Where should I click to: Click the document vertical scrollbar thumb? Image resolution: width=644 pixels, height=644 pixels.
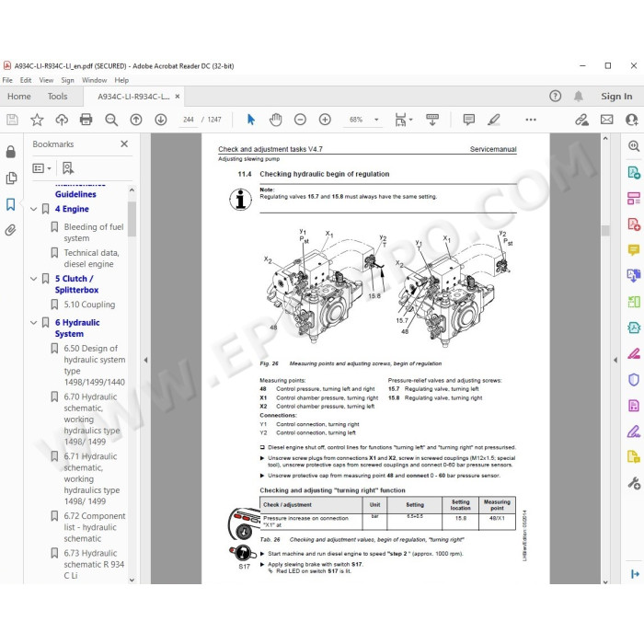pyautogui.click(x=605, y=230)
